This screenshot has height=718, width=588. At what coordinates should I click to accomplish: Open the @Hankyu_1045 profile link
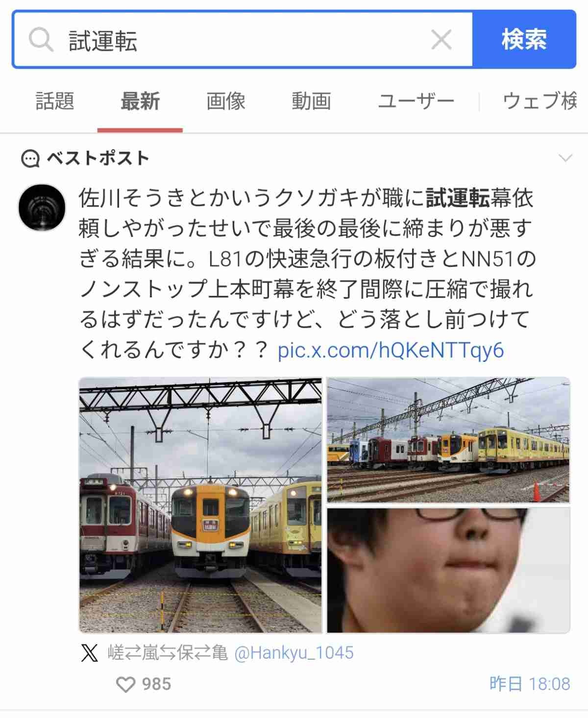click(x=294, y=653)
